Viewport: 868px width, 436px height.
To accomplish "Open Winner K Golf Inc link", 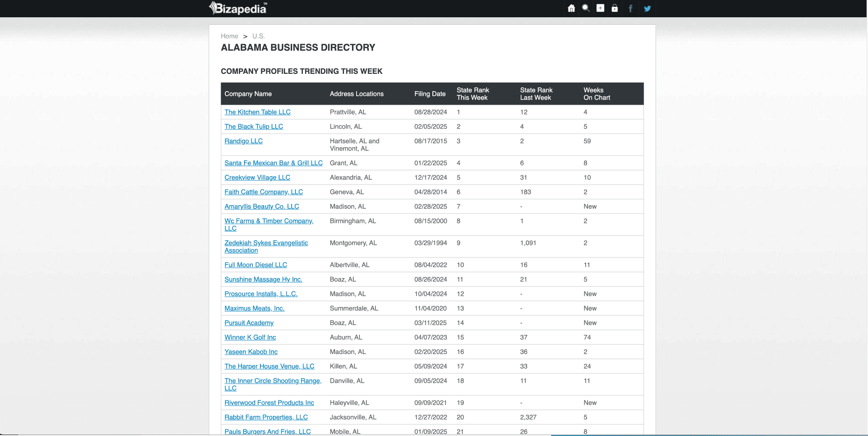I will (250, 337).
